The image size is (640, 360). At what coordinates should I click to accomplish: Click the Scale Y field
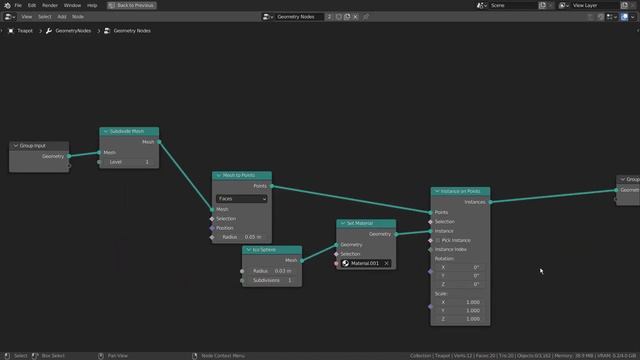460,311
